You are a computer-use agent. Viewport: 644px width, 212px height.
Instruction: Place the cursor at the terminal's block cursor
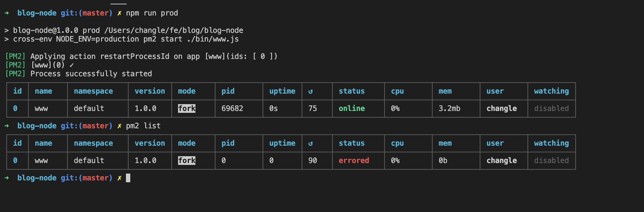tap(128, 178)
